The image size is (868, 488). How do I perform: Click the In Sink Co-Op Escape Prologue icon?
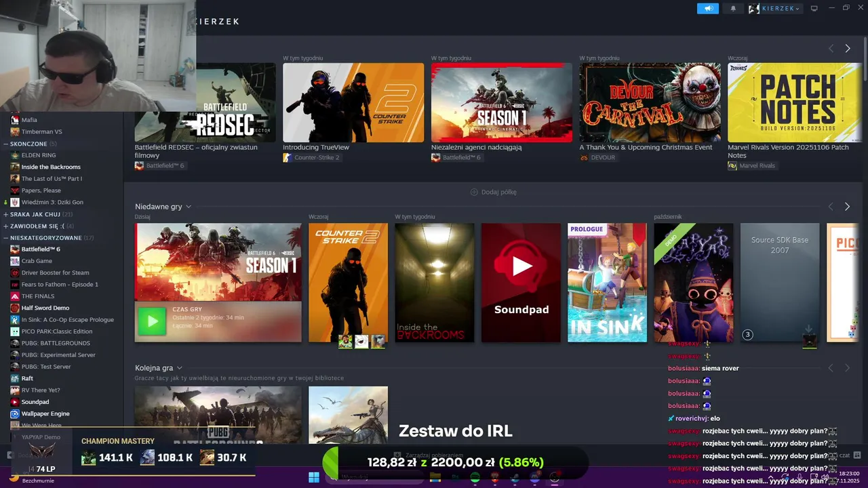15,320
